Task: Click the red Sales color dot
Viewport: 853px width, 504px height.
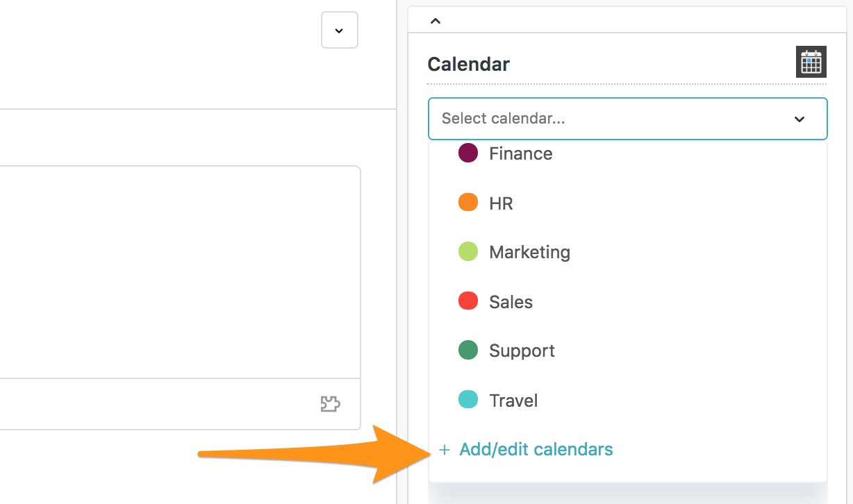Action: pyautogui.click(x=468, y=301)
